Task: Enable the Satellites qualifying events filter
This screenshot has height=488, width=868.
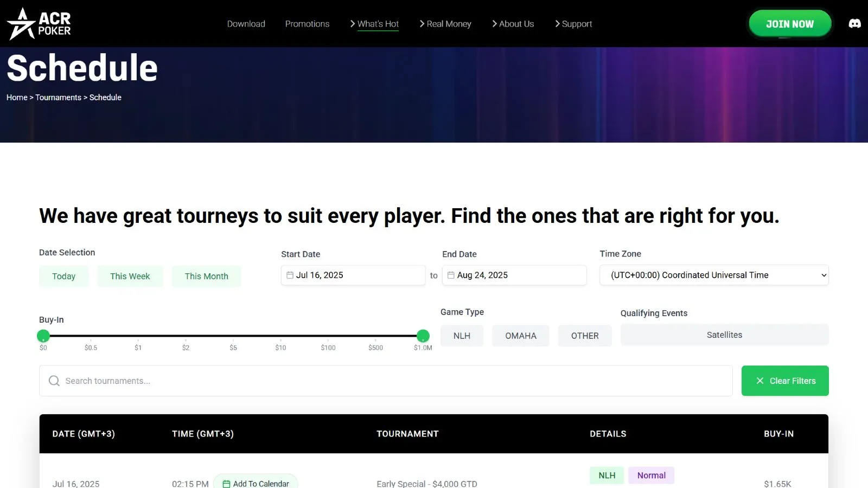Action: pos(724,335)
